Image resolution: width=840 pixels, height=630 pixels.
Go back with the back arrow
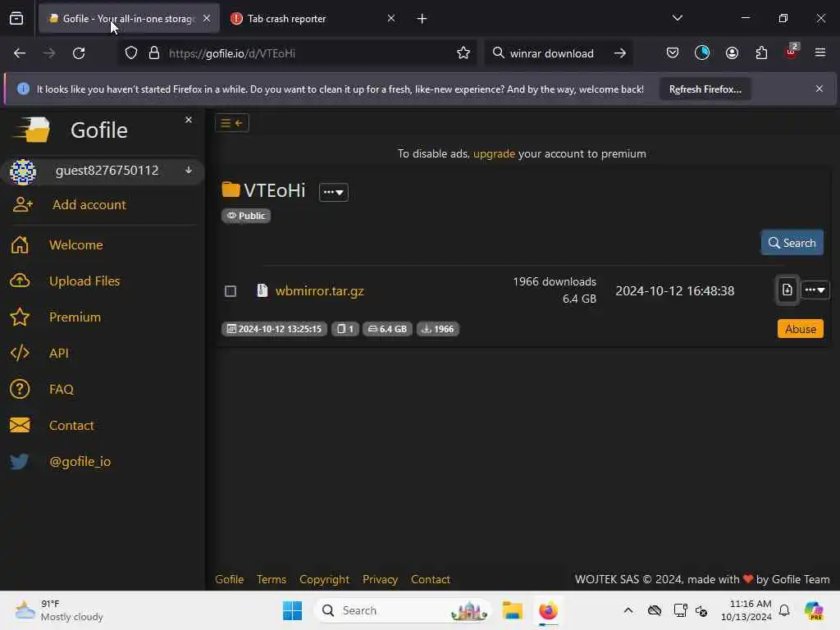(20, 53)
